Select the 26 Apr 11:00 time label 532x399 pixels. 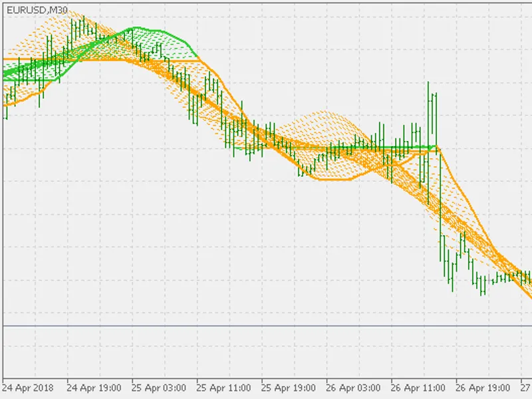[418, 388]
